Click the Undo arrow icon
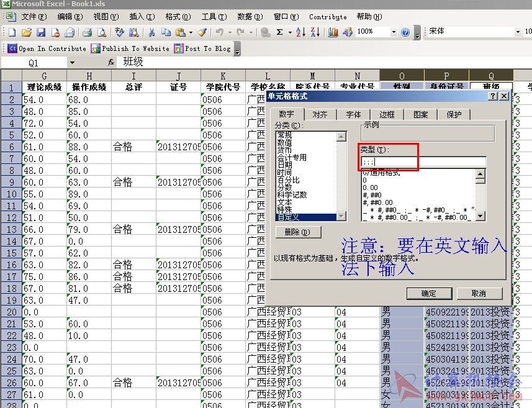 (220, 32)
